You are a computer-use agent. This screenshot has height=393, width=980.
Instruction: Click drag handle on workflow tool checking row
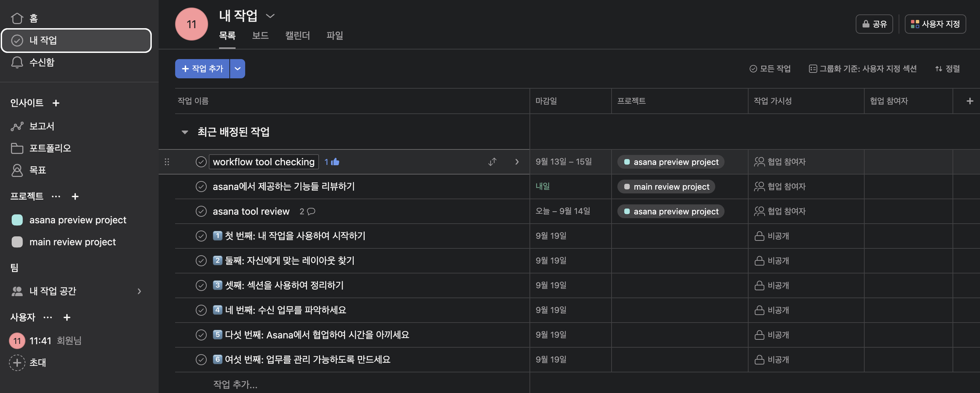167,162
